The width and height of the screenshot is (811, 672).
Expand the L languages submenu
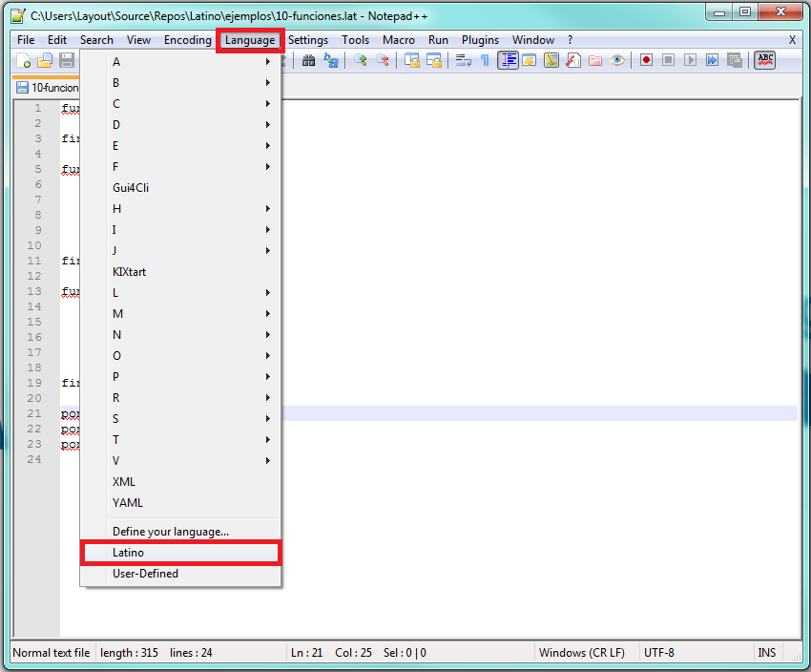coord(180,293)
